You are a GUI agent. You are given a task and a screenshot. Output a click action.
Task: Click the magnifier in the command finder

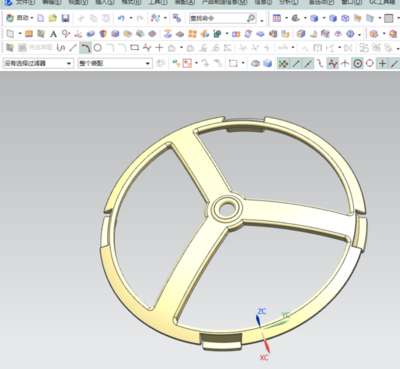[x=251, y=18]
